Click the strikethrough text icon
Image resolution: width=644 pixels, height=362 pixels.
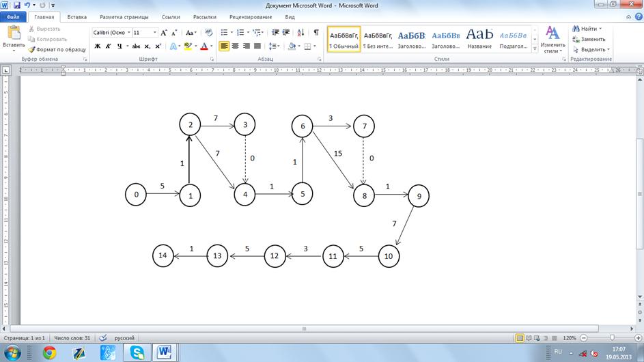(x=136, y=46)
